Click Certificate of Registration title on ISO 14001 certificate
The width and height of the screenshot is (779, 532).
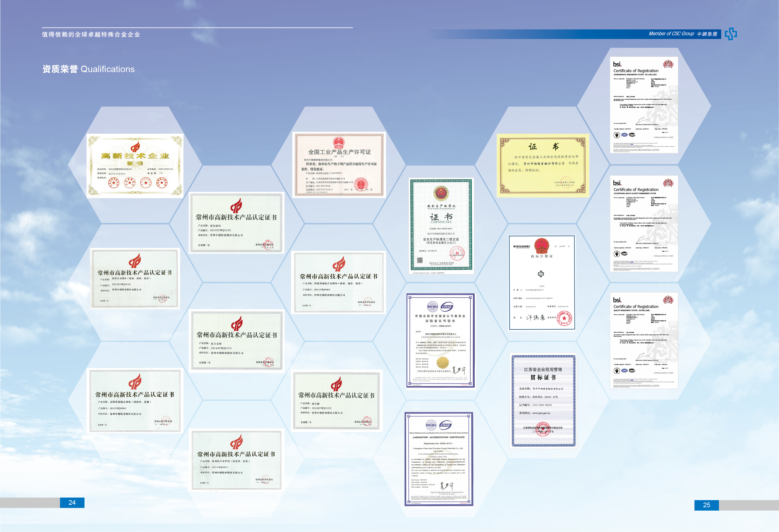tap(636, 71)
